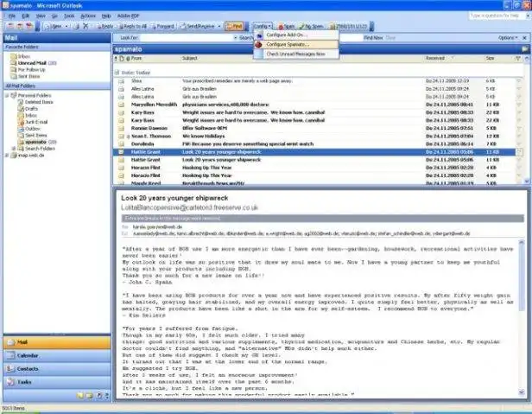The height and width of the screenshot is (414, 532).
Task: Click the No Spam button
Action: (311, 26)
